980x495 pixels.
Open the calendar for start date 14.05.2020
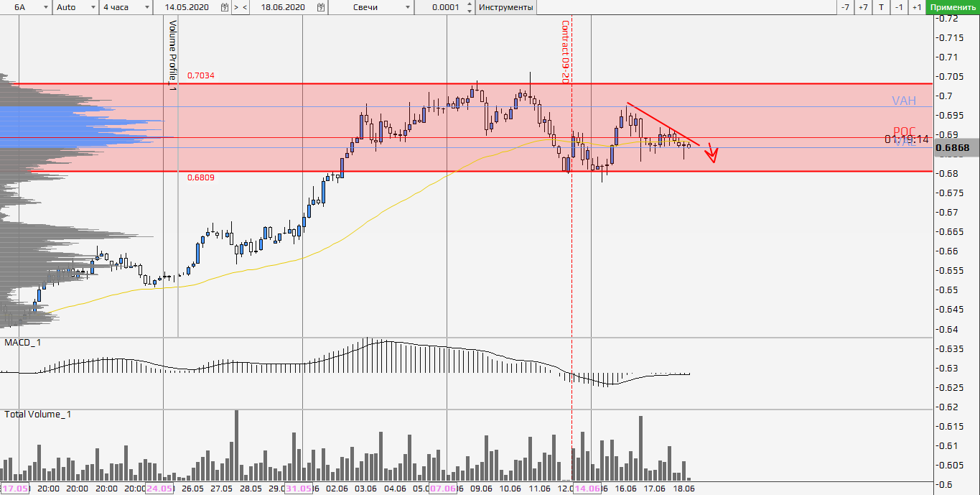(225, 7)
